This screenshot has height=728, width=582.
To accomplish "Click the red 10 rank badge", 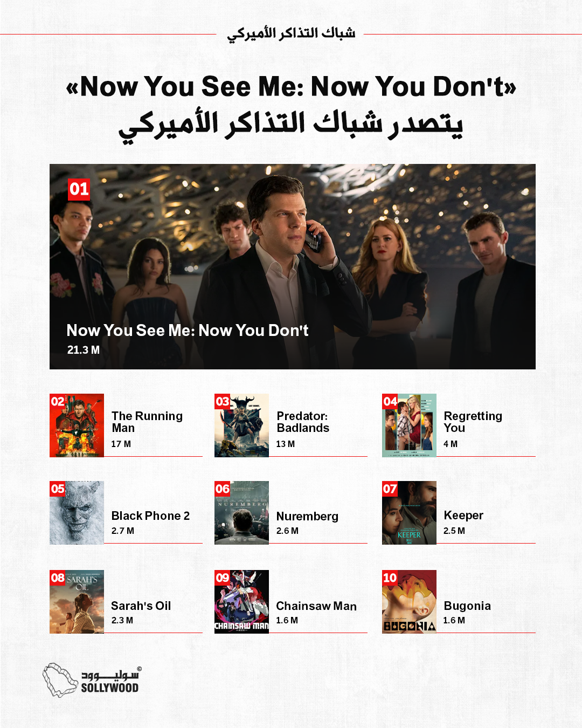I will coord(390,578).
